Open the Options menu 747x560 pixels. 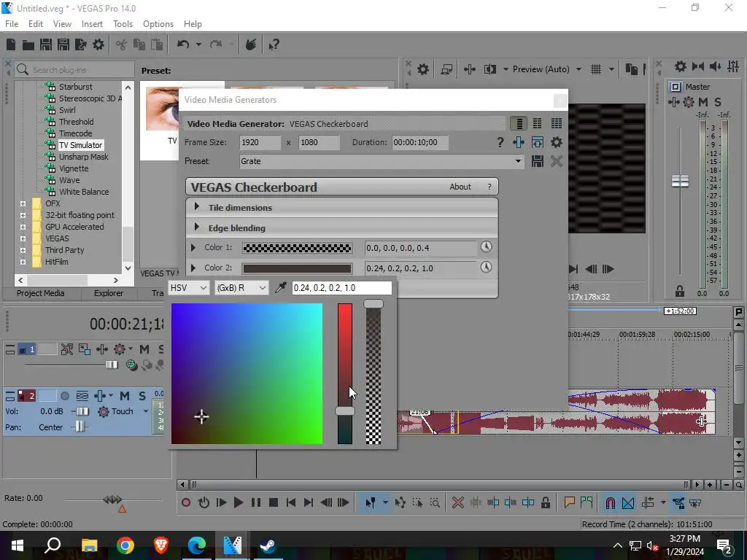(158, 24)
